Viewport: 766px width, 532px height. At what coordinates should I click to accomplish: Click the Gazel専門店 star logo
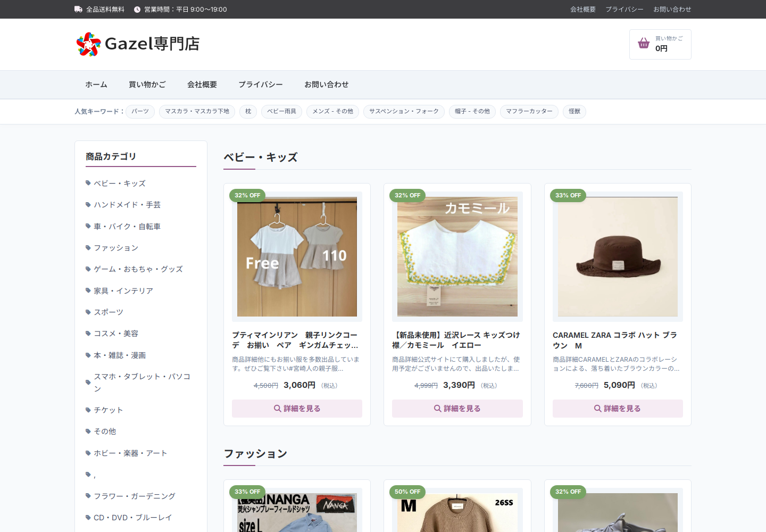pyautogui.click(x=88, y=44)
